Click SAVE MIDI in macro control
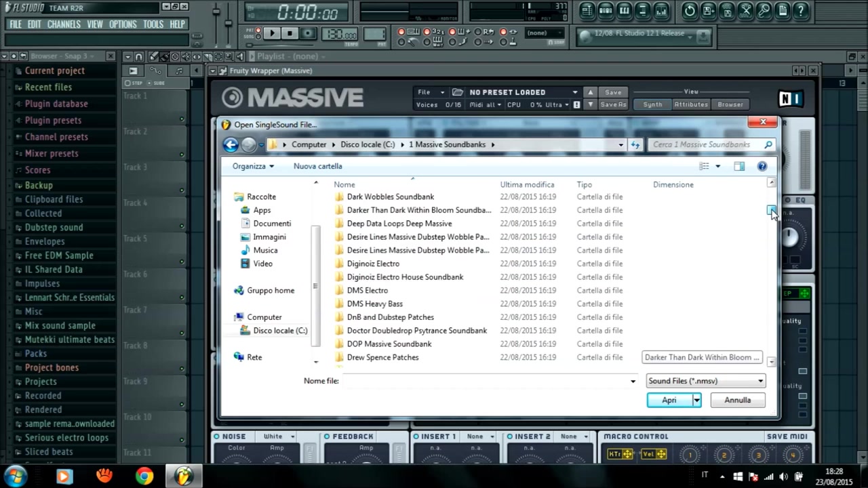The image size is (868, 488). tap(787, 436)
